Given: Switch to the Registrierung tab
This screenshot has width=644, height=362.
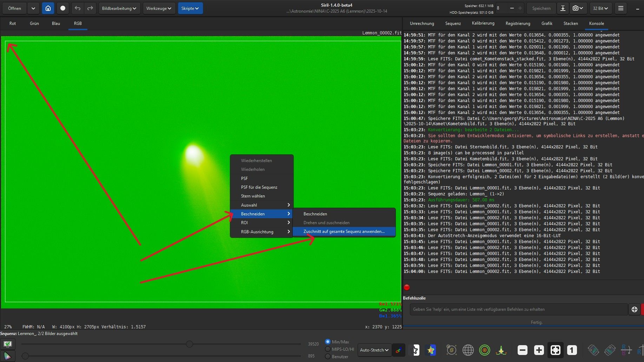Looking at the screenshot, I should (x=518, y=24).
